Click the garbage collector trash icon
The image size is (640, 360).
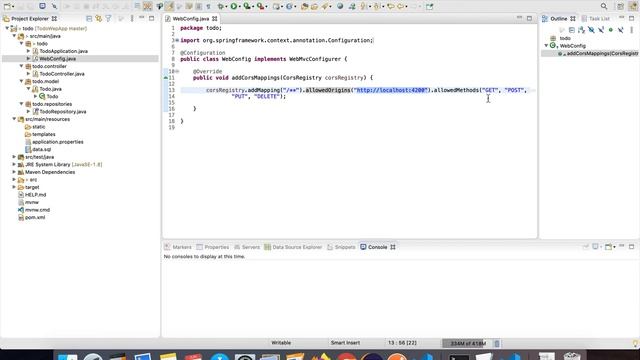(x=497, y=343)
